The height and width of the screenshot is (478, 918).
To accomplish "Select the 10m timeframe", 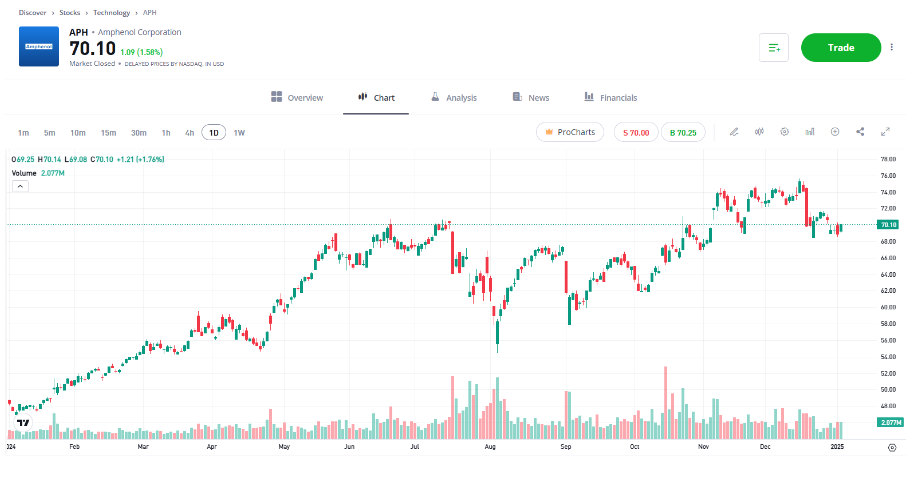I will (78, 133).
